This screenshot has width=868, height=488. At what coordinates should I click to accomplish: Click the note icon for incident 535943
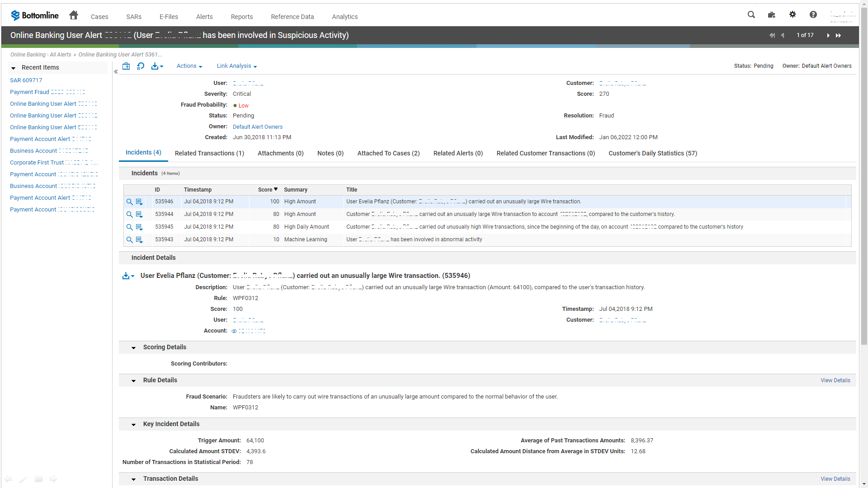click(x=139, y=240)
